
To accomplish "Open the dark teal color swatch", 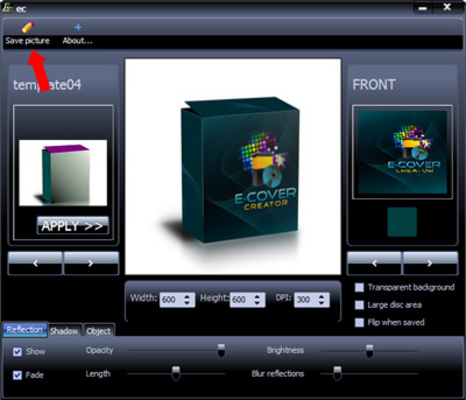I will [x=402, y=222].
